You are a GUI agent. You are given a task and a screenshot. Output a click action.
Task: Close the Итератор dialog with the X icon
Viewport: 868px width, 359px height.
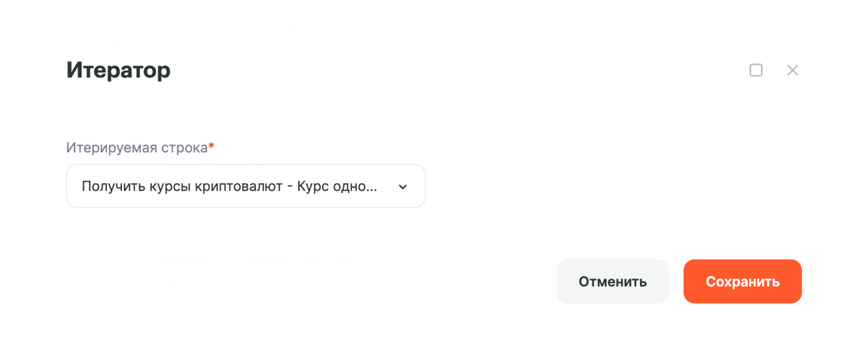click(793, 70)
